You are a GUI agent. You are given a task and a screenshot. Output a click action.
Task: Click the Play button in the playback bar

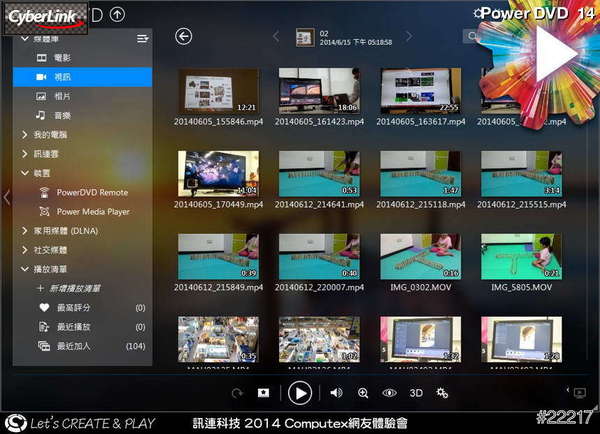(299, 393)
